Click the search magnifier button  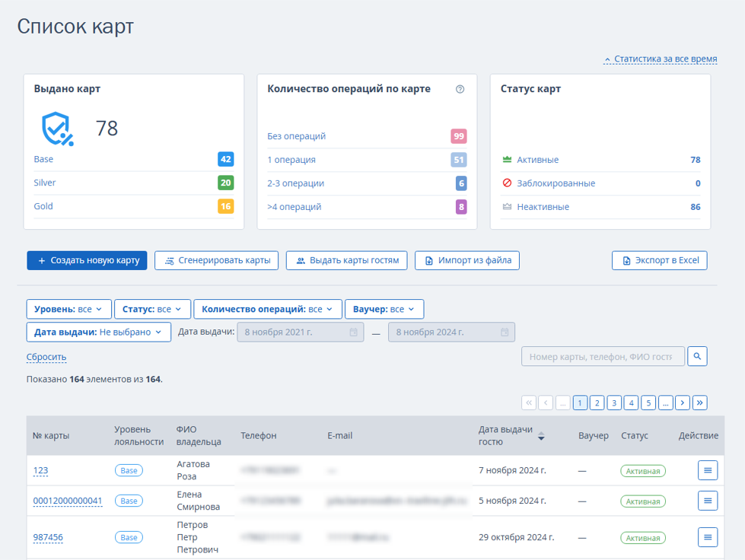697,356
